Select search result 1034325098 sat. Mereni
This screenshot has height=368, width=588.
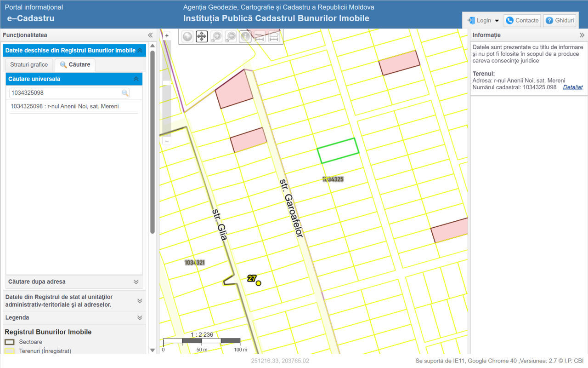point(65,106)
